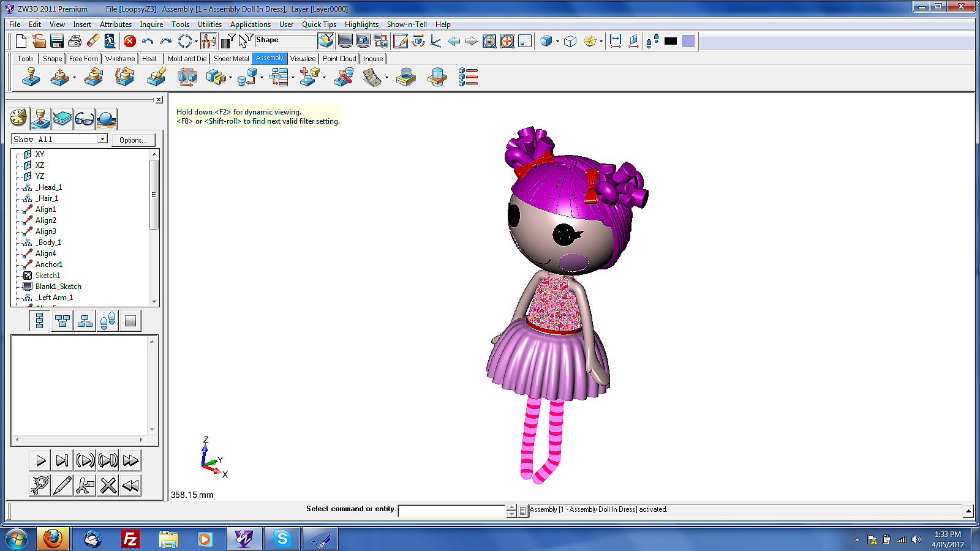Click the Play history replay button
This screenshot has width=980, height=551.
[x=40, y=460]
